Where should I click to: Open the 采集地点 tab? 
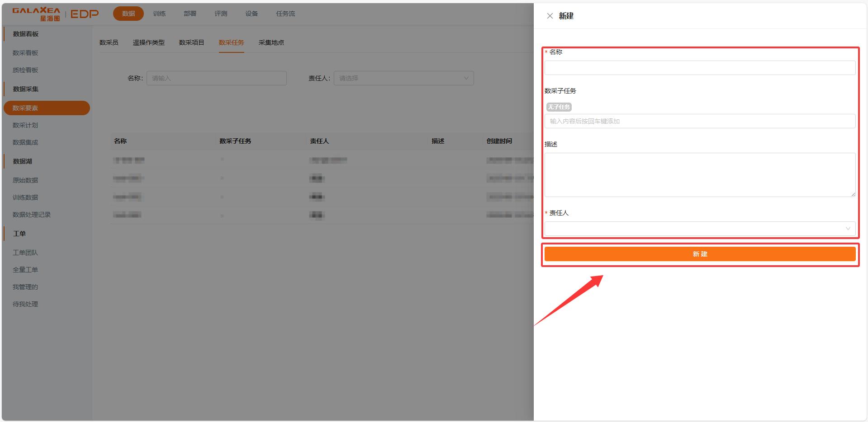point(271,42)
